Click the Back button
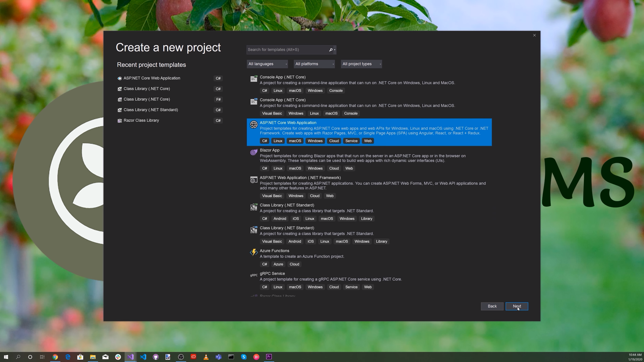This screenshot has width=644, height=362. pos(492,306)
